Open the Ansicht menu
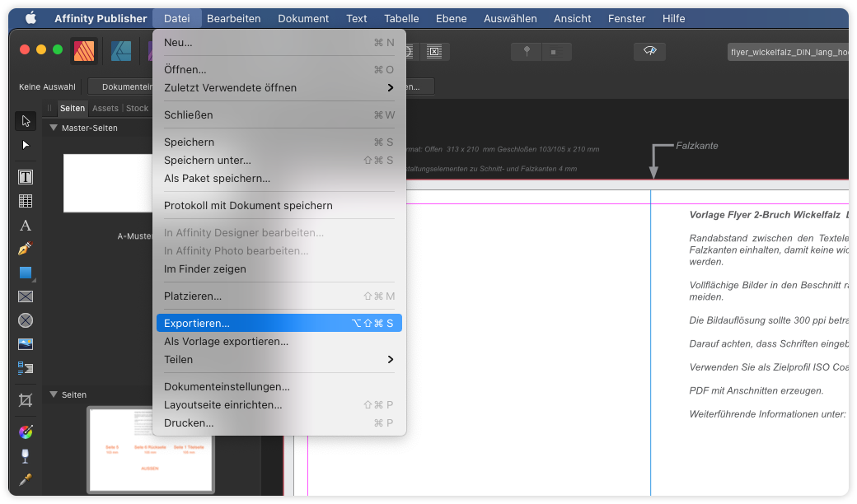Screen dimensions: 857x504 (572, 18)
